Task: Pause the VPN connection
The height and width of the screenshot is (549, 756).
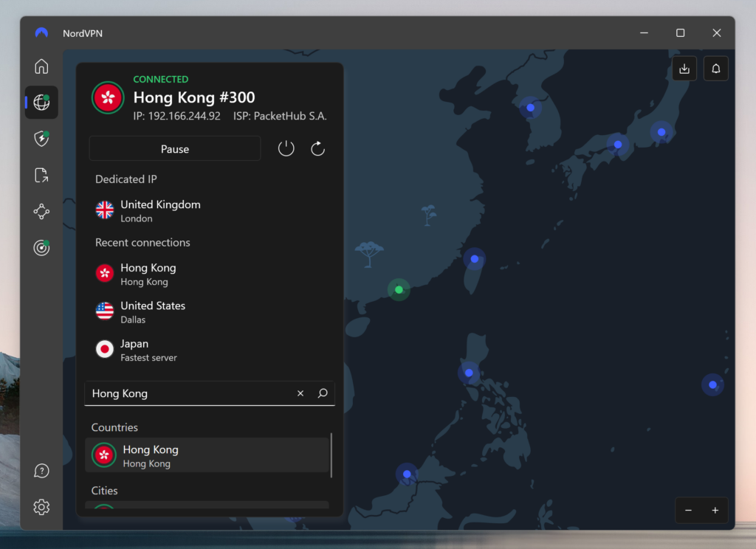Action: pos(174,148)
